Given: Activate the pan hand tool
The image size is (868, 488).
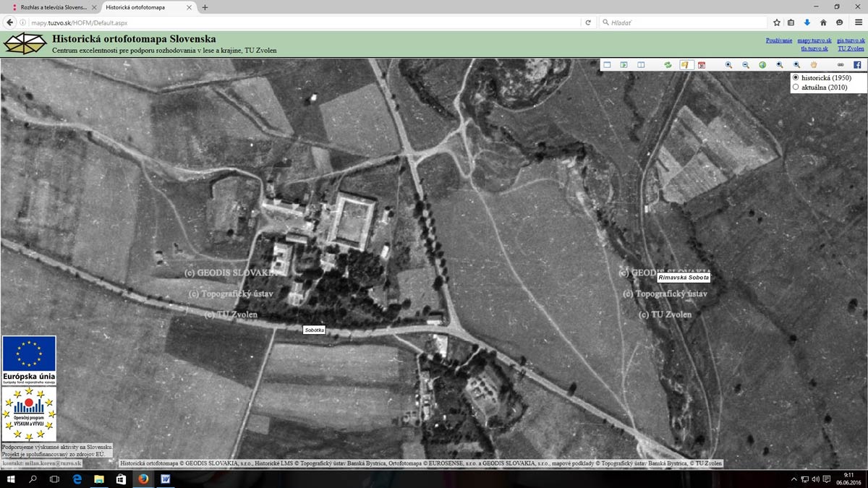Looking at the screenshot, I should click(x=813, y=65).
